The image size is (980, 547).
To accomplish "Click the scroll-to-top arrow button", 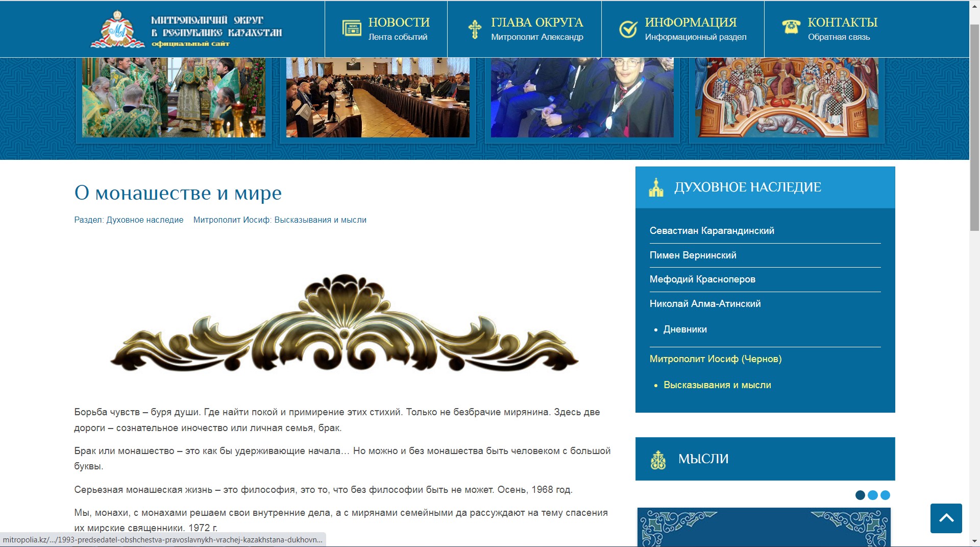I will (x=946, y=518).
